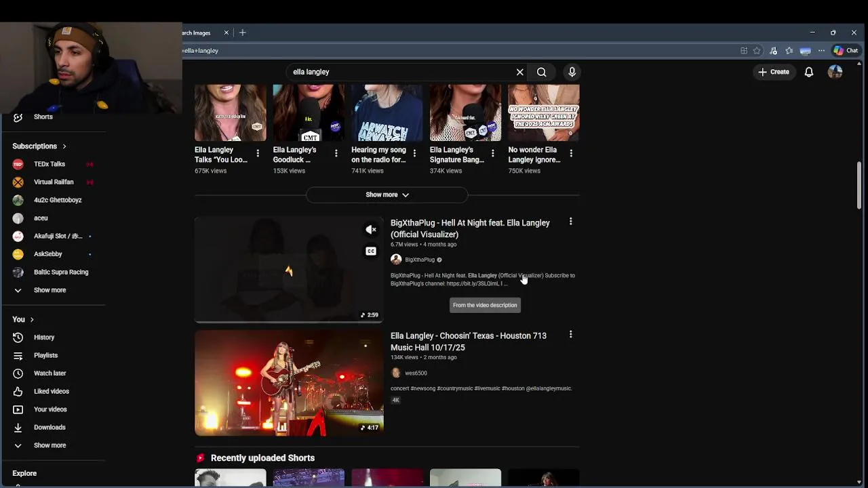Screen dimensions: 868x488
Task: Toggle captions on Hell At Night preview
Action: pyautogui.click(x=371, y=251)
